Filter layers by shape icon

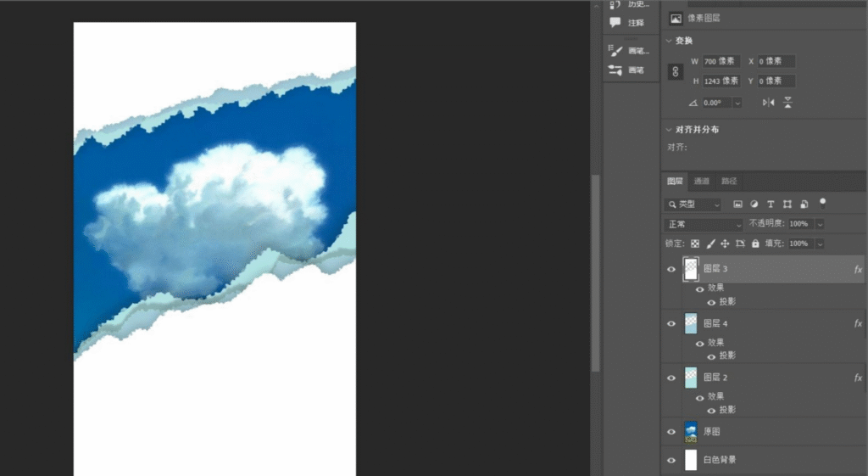787,204
